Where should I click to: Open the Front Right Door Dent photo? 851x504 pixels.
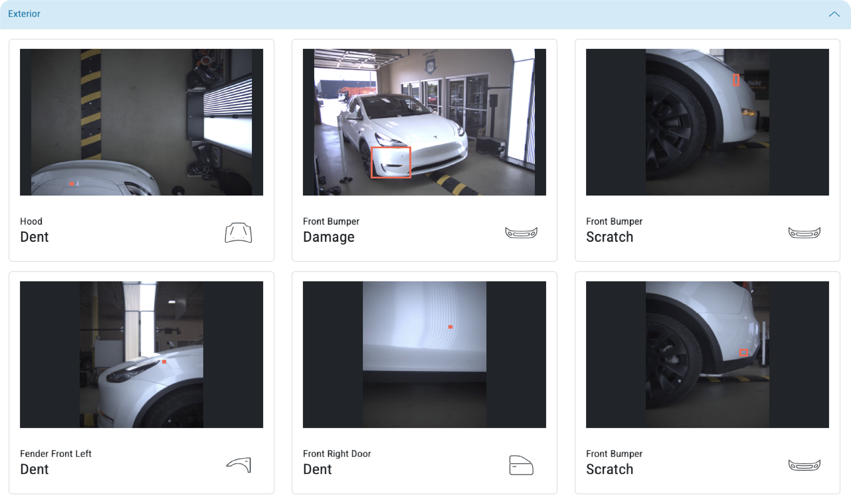[424, 354]
